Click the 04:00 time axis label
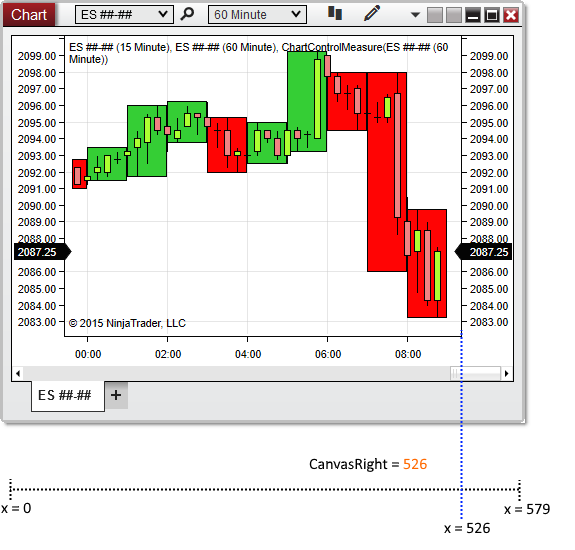Screen dimensions: 575x550 (248, 354)
